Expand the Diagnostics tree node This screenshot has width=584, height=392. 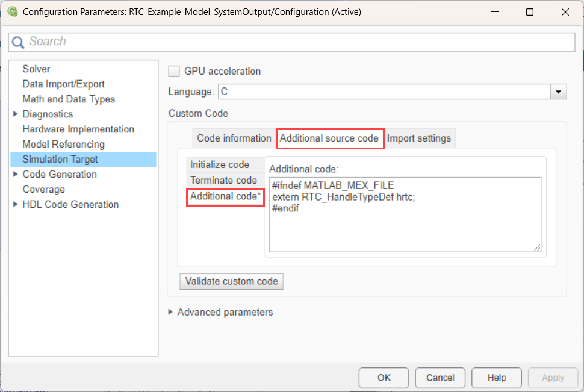coord(16,114)
